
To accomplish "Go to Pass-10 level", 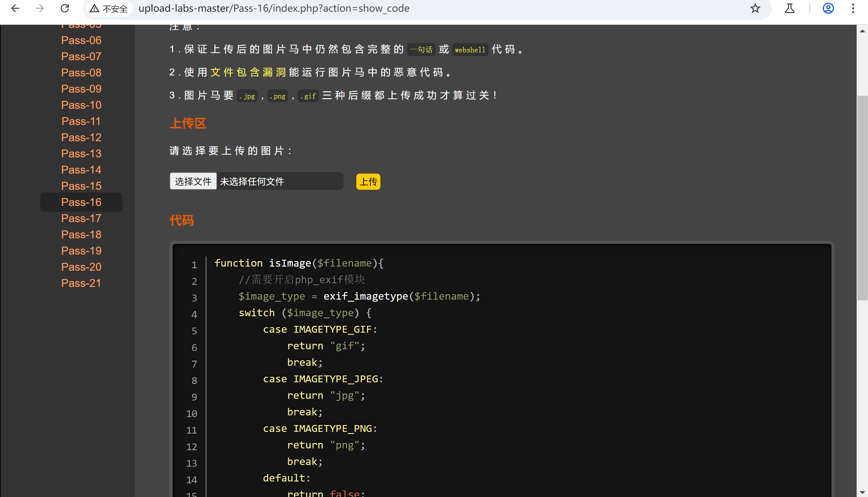I will (x=81, y=105).
